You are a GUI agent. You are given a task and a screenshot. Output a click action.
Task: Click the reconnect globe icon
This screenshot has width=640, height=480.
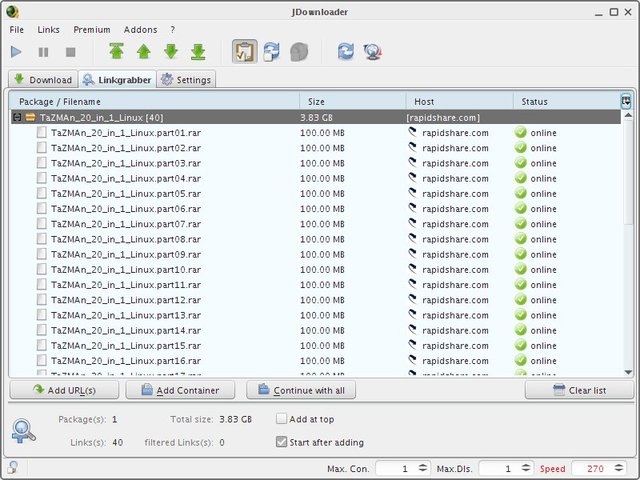pos(372,52)
